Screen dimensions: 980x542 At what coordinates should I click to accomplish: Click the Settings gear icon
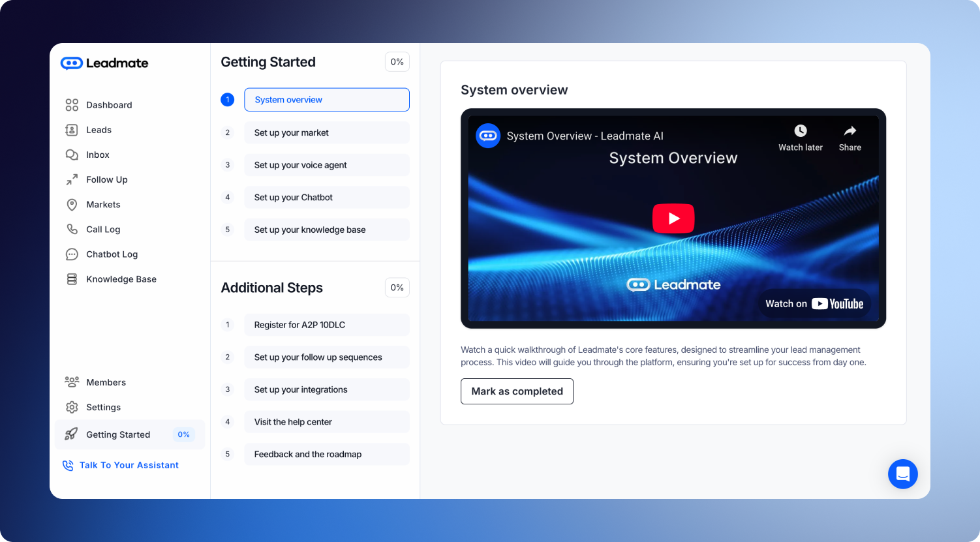point(72,408)
